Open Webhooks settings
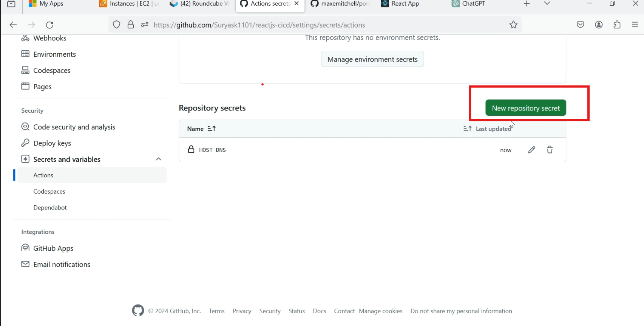This screenshot has width=644, height=326. pos(49,38)
